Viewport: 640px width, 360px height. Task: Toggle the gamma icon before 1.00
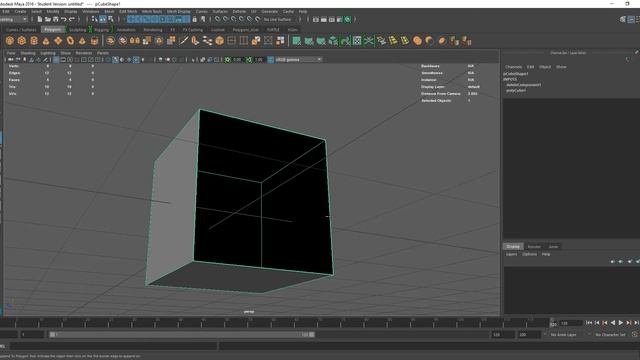click(249, 60)
